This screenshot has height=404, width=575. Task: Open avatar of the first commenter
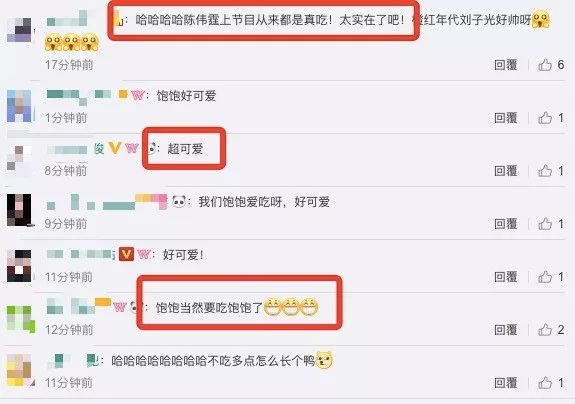pyautogui.click(x=19, y=30)
